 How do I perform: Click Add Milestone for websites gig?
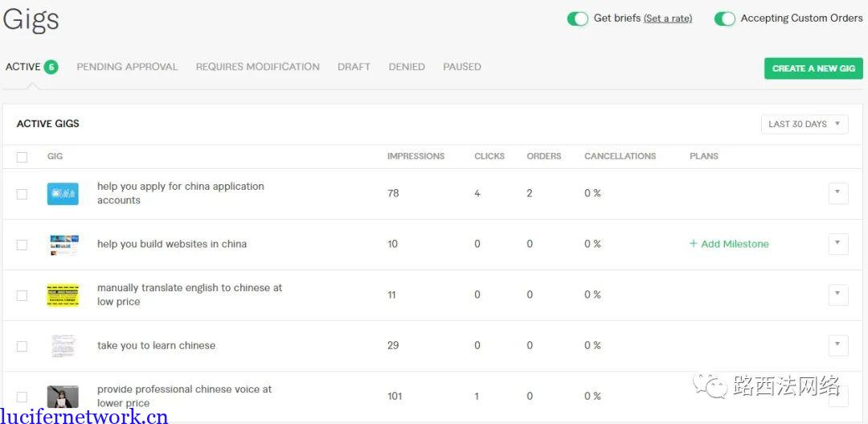(x=729, y=244)
